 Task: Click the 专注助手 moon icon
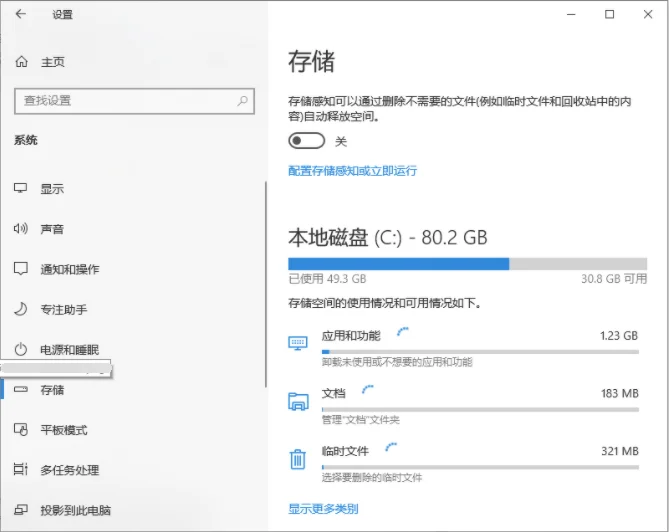(x=21, y=310)
